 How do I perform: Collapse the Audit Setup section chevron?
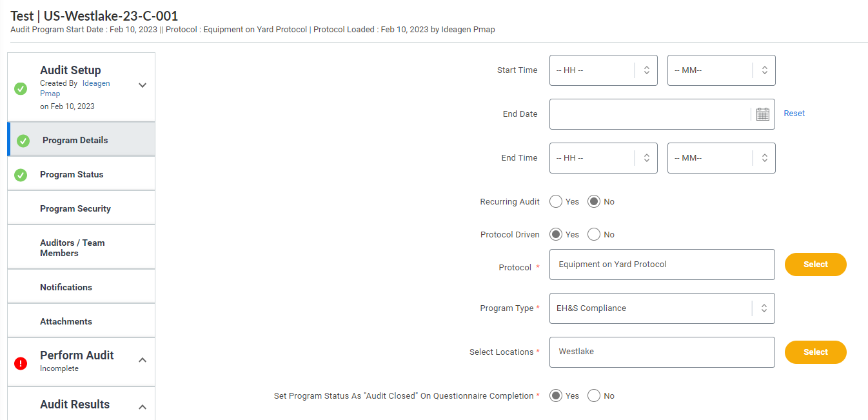click(x=143, y=85)
